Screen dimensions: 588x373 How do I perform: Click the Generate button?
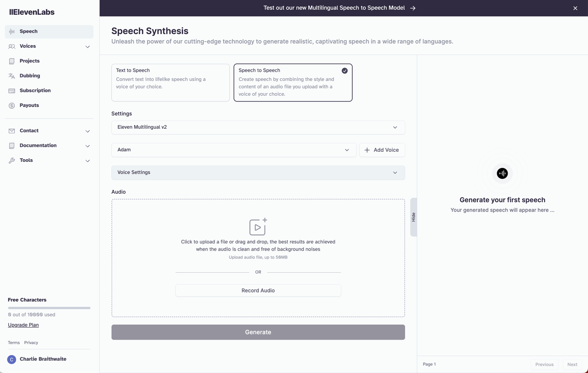258,332
